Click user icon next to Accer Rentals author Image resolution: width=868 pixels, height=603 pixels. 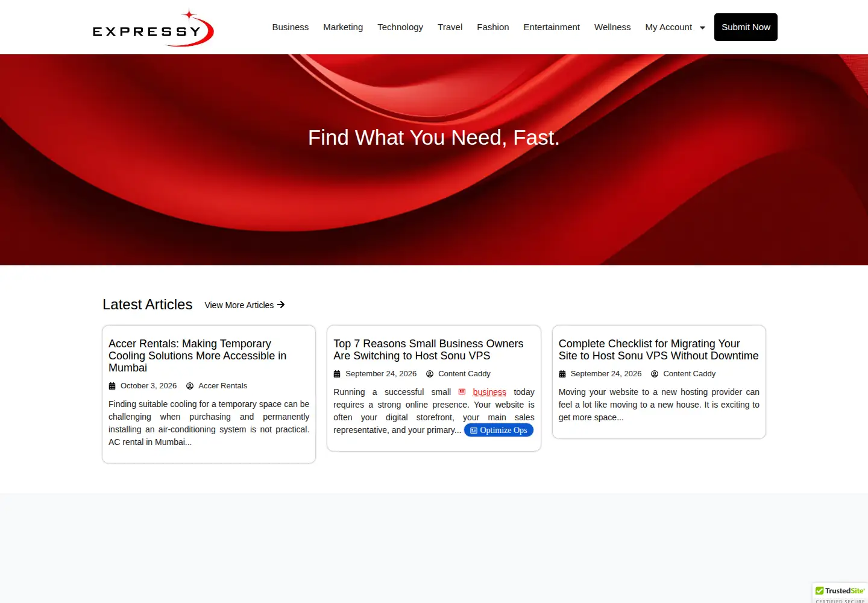pyautogui.click(x=190, y=386)
